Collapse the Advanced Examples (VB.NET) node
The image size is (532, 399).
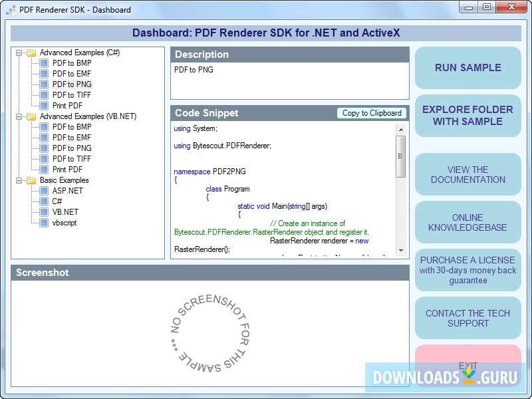coord(19,116)
